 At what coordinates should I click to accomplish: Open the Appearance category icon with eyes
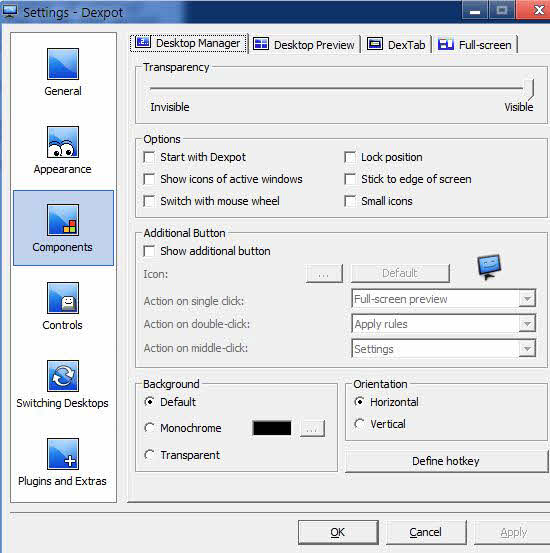(63, 142)
